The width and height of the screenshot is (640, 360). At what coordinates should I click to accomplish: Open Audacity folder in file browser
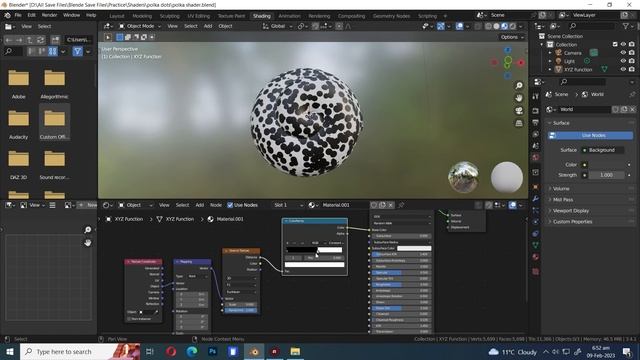[x=19, y=124]
